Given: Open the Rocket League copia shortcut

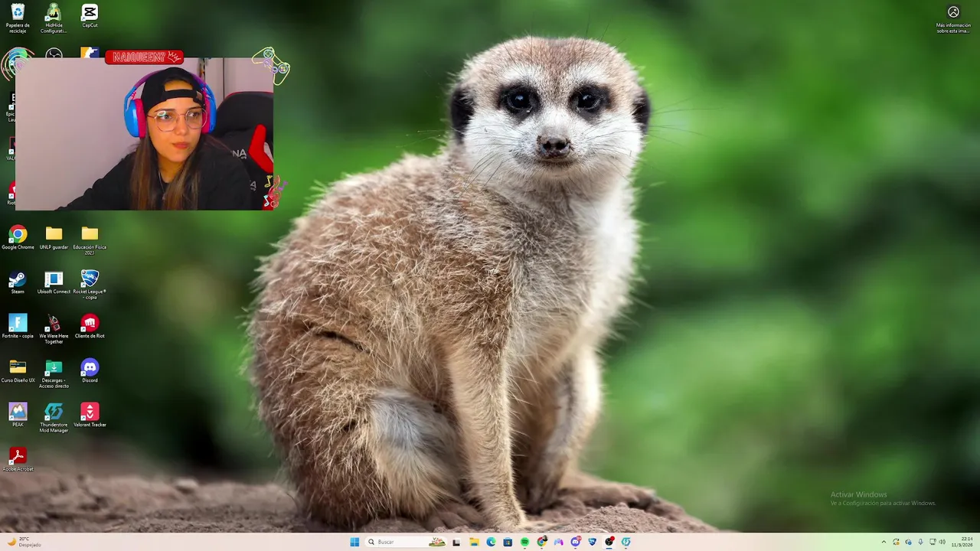Looking at the screenshot, I should 90,285.
